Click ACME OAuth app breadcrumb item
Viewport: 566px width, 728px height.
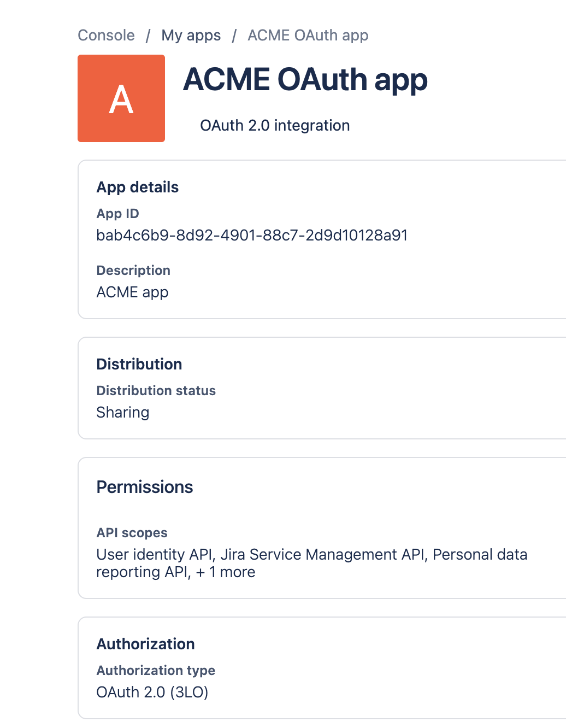point(308,36)
